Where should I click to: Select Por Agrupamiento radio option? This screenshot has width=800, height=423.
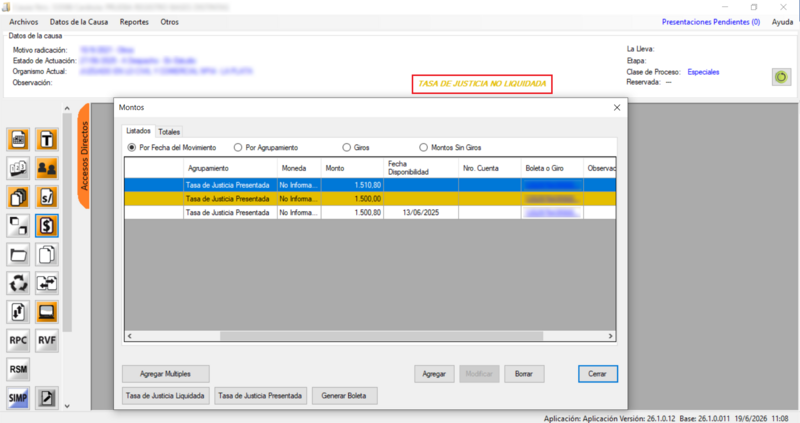click(266, 147)
